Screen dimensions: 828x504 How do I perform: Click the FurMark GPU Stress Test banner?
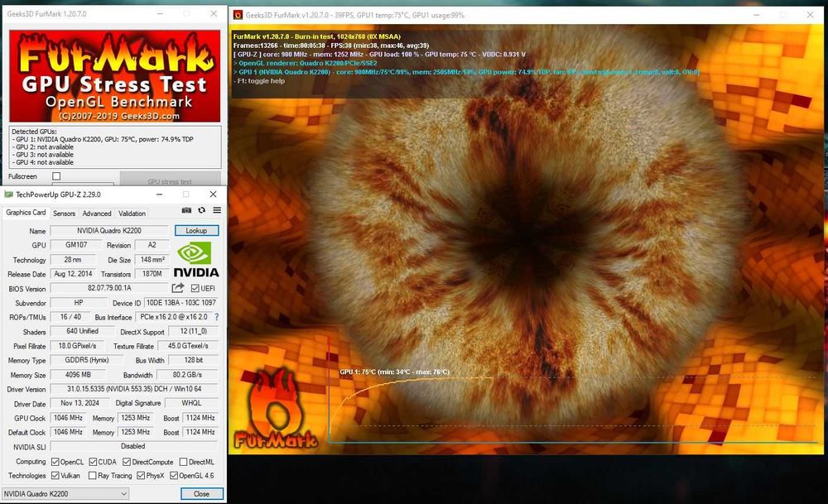point(114,76)
